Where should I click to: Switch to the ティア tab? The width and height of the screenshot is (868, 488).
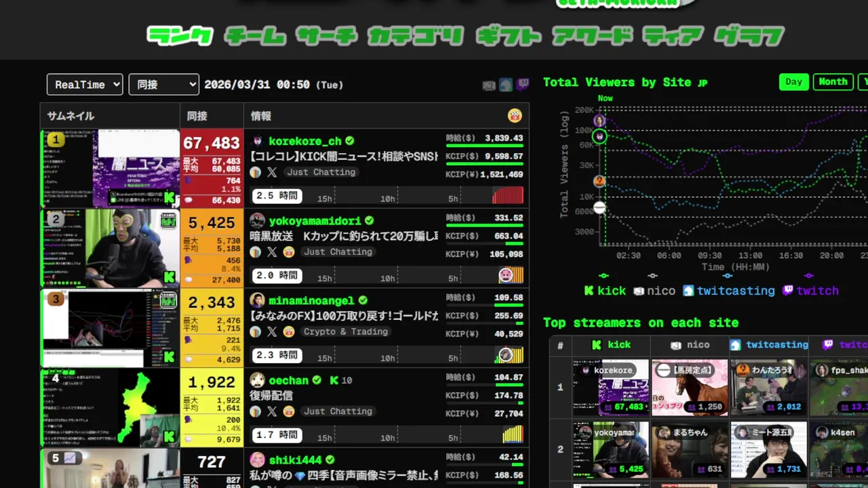[x=673, y=35]
